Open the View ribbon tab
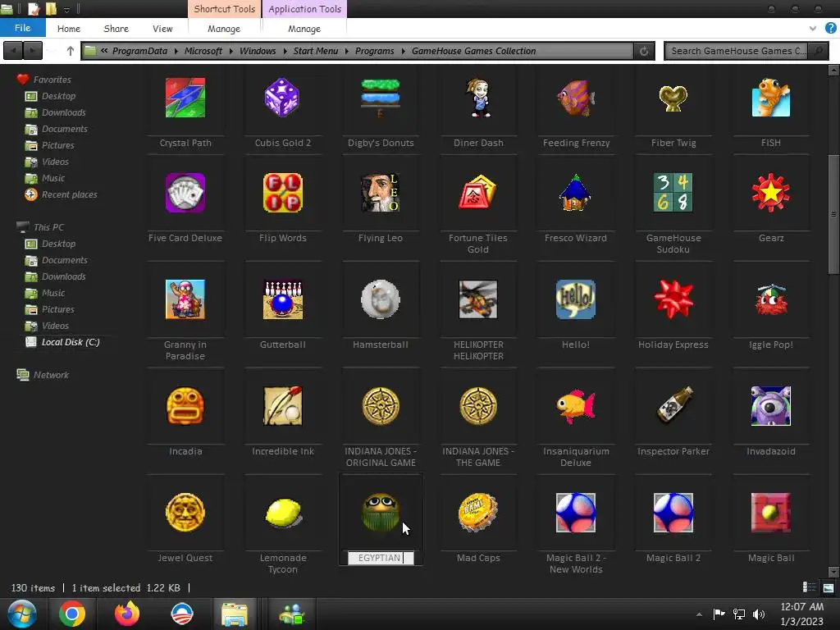The height and width of the screenshot is (630, 840). (x=162, y=29)
